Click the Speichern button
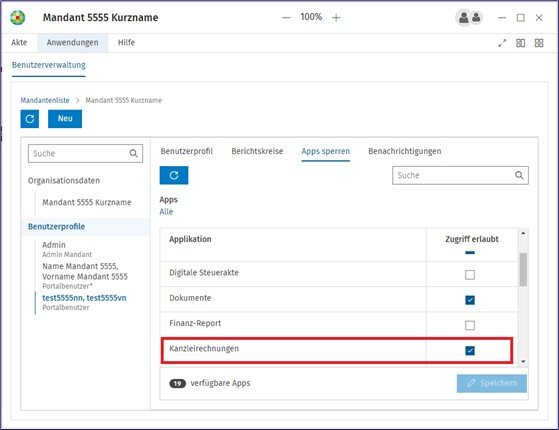 pyautogui.click(x=492, y=383)
